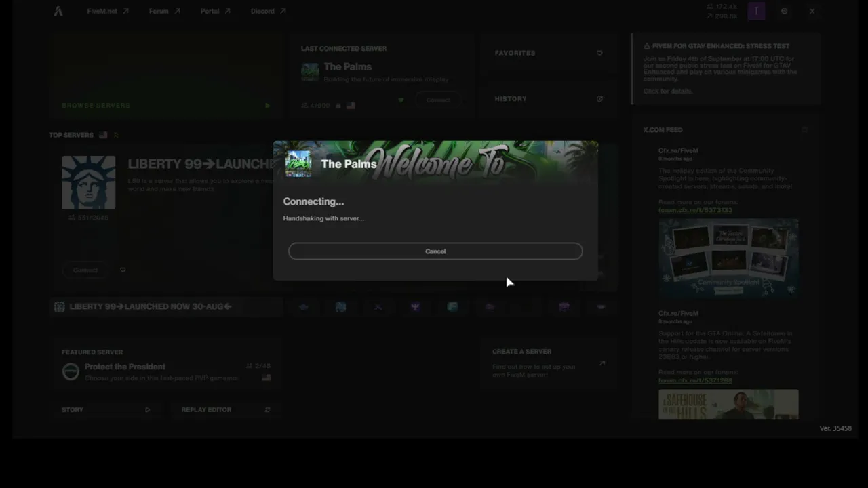The height and width of the screenshot is (488, 868).
Task: Toggle favorite heart beside Liberty 99 Connect
Action: click(123, 270)
